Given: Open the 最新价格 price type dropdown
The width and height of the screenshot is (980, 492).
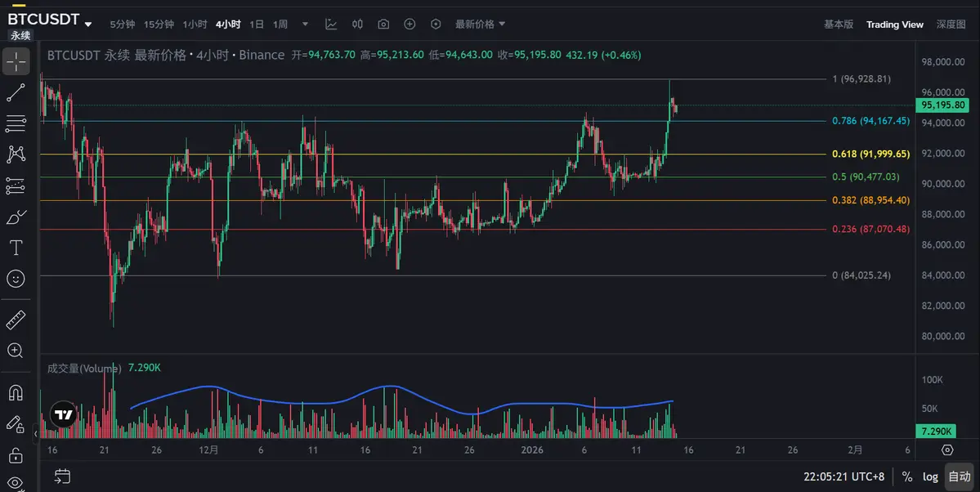Looking at the screenshot, I should 480,25.
